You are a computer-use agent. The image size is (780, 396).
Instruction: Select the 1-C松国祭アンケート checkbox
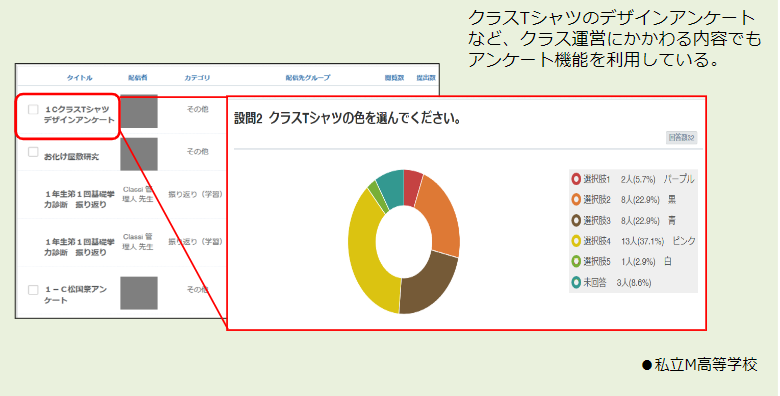pyautogui.click(x=33, y=290)
